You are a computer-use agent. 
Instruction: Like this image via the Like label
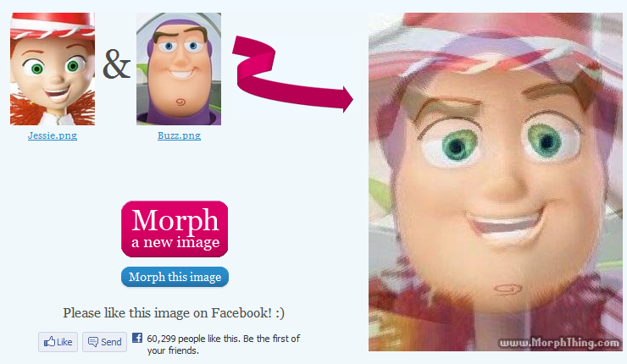(x=64, y=342)
